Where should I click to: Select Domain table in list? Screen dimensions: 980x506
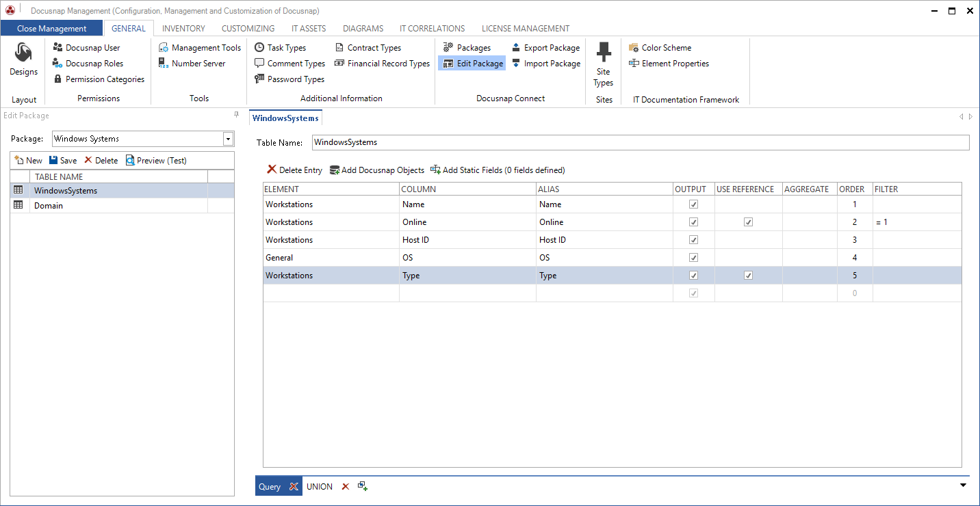(x=122, y=205)
